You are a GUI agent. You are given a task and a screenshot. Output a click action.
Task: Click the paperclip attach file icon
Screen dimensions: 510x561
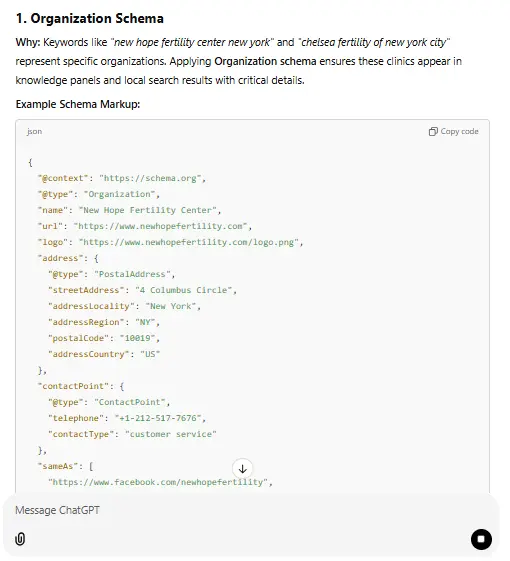tap(20, 539)
